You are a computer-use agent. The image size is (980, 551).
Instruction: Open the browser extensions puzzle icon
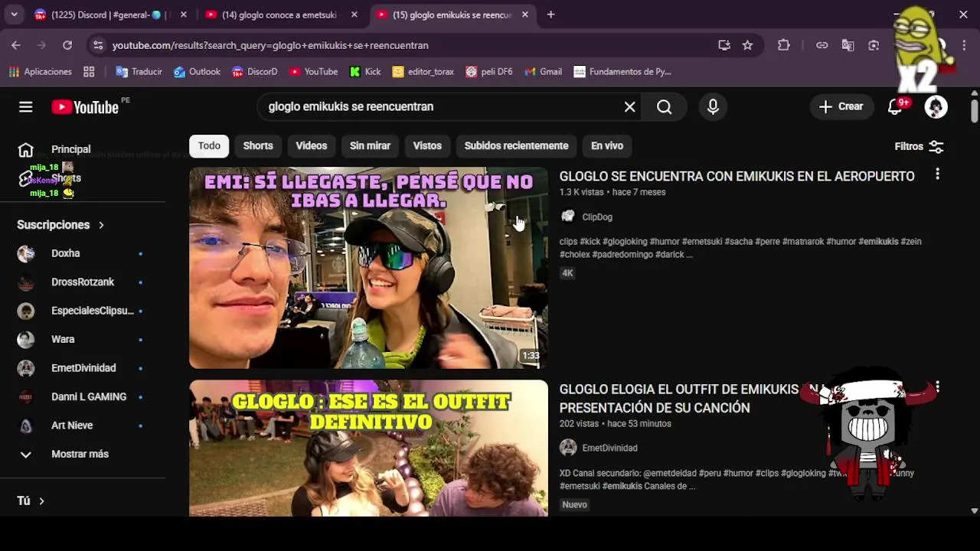click(783, 45)
